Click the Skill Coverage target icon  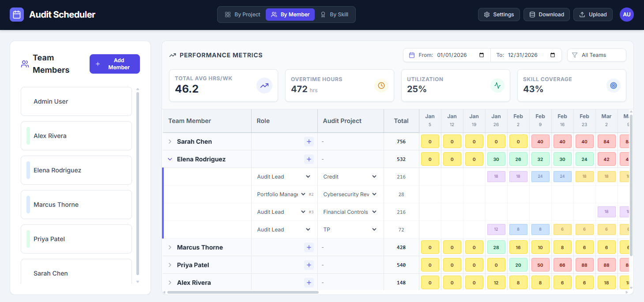613,86
